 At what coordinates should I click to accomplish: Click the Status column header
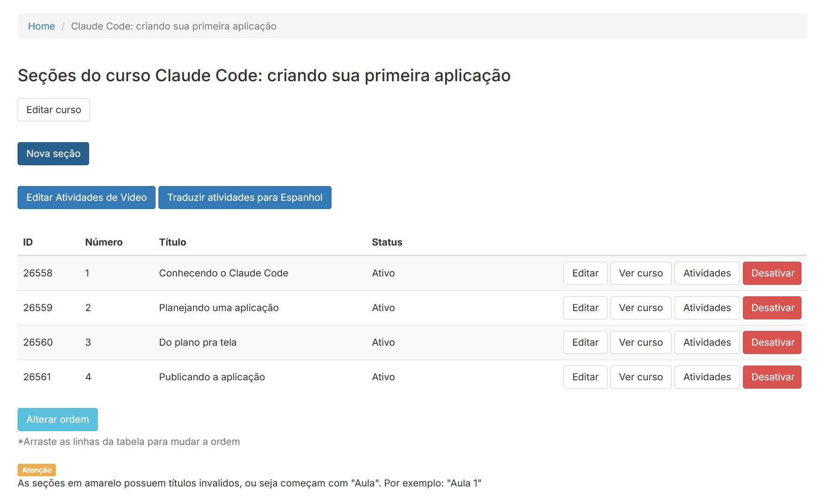pos(387,242)
